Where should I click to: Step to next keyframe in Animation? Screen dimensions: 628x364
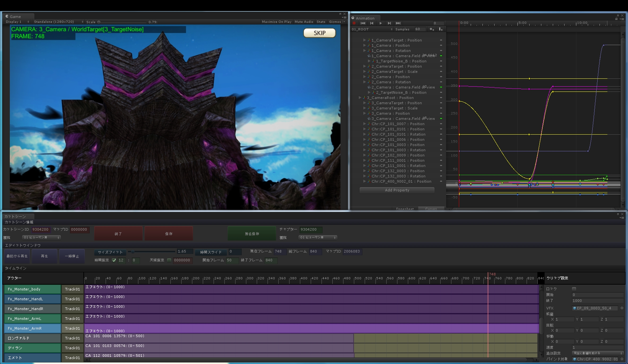click(x=389, y=23)
